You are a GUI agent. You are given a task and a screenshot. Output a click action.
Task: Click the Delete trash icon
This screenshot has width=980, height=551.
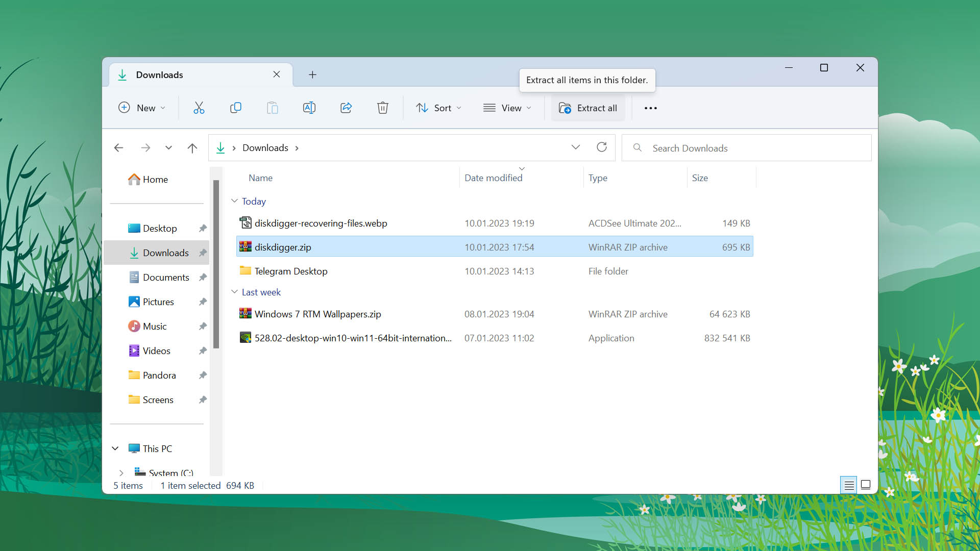[x=382, y=108]
